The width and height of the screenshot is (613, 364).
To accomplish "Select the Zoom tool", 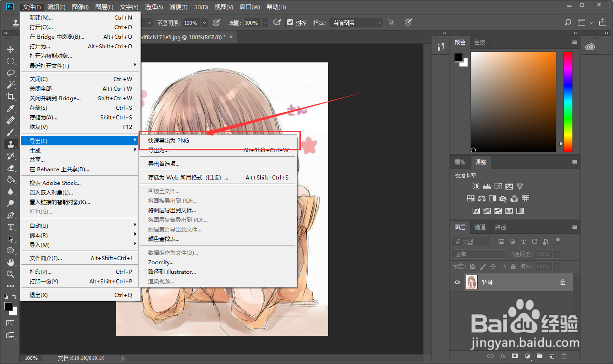I will click(x=10, y=274).
